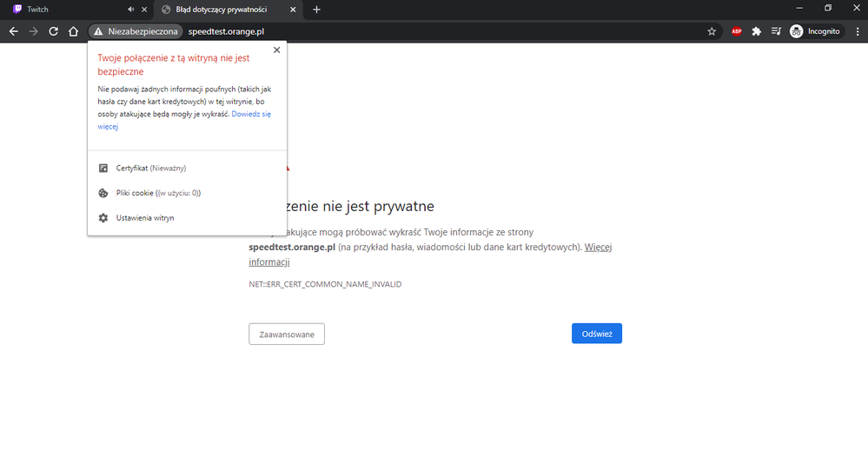Open the Chrome three-dot menu
This screenshot has height=457, width=868.
coord(856,31)
